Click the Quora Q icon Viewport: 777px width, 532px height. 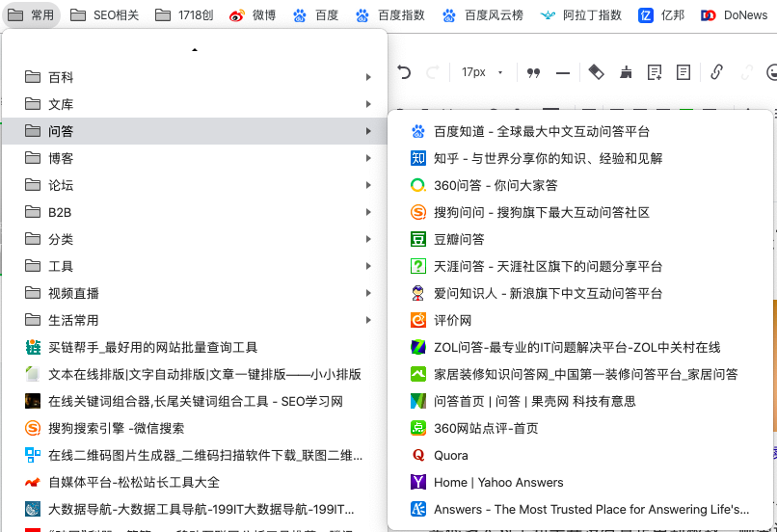(418, 455)
